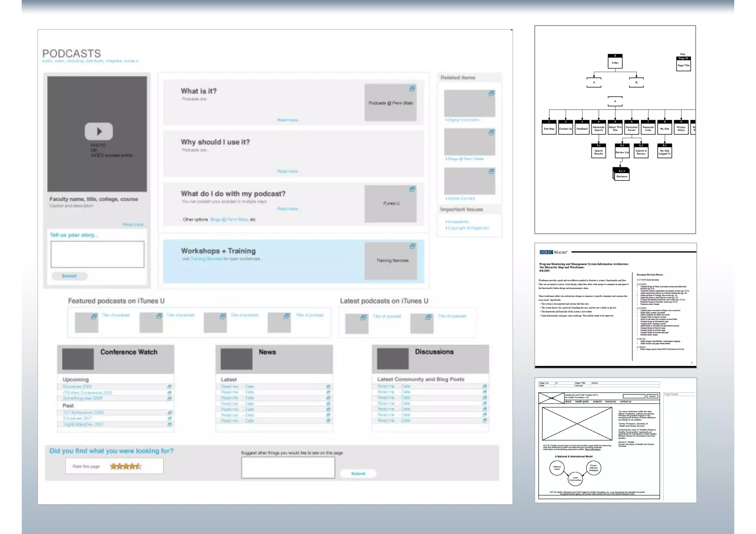Click the iTunes U thumbnail
Image resolution: width=756 pixels, height=534 pixels.
coord(391,204)
